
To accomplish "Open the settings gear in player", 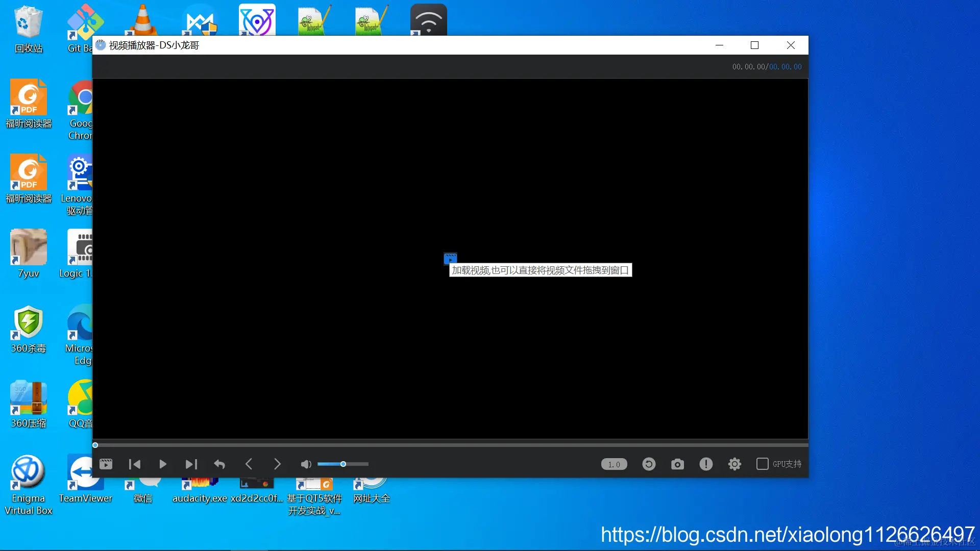I will coord(734,464).
